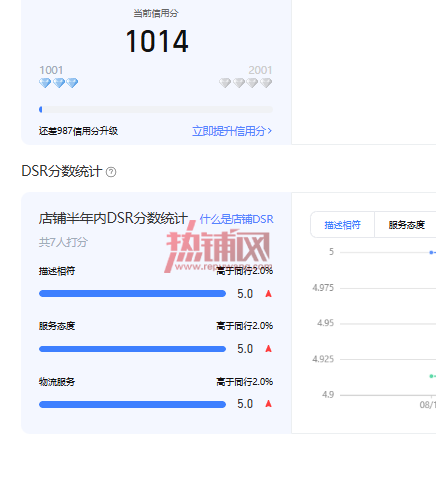Click the credit score upgrade progress bar
The height and width of the screenshot is (494, 436).
click(x=156, y=109)
